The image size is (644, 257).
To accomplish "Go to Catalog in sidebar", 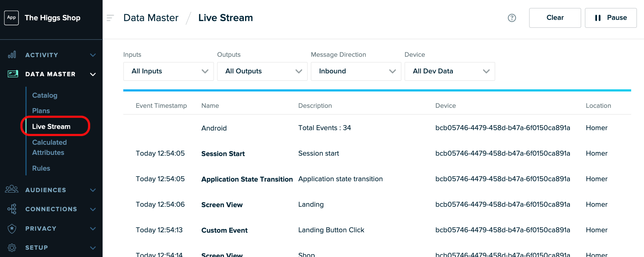I will click(45, 95).
